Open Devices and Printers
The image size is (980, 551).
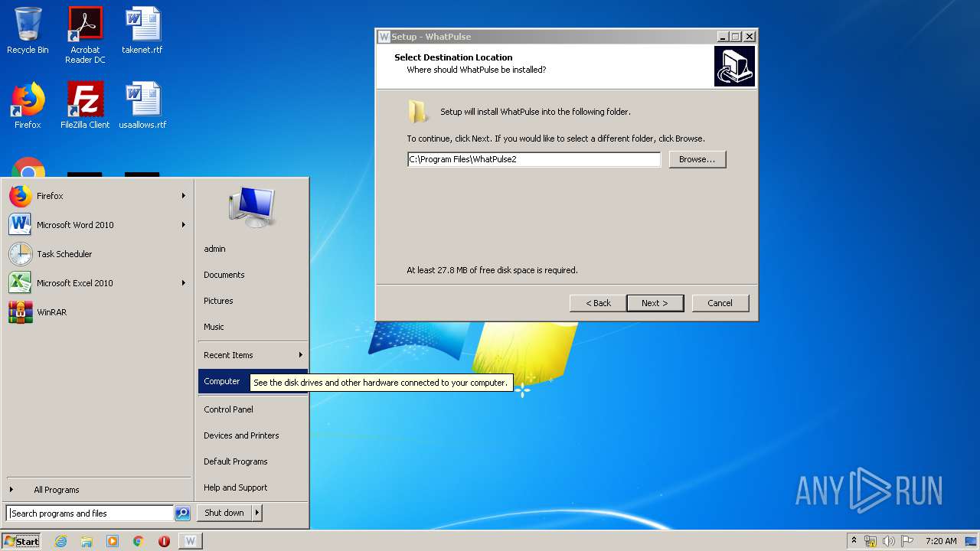point(253,435)
